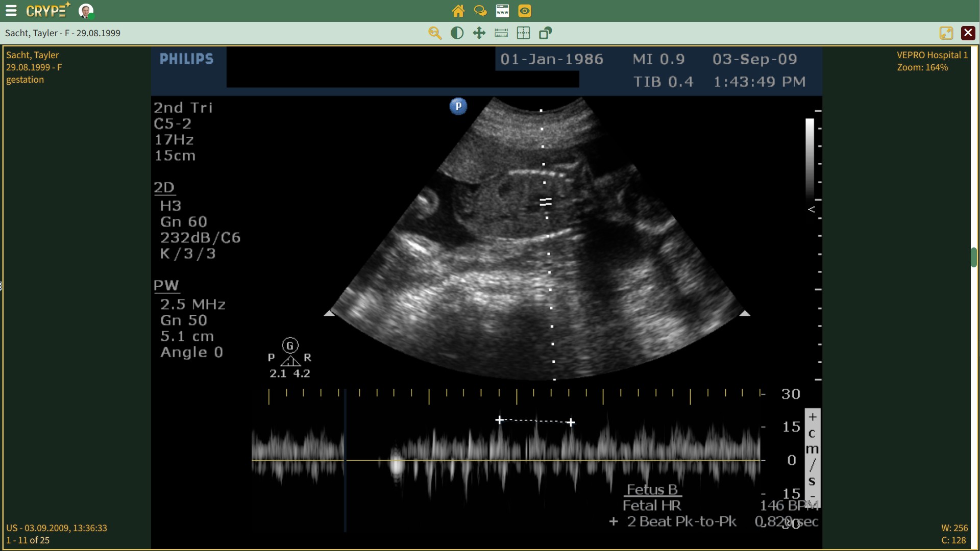This screenshot has width=980, height=551.
Task: Click the eye viewer icon
Action: [x=525, y=11]
